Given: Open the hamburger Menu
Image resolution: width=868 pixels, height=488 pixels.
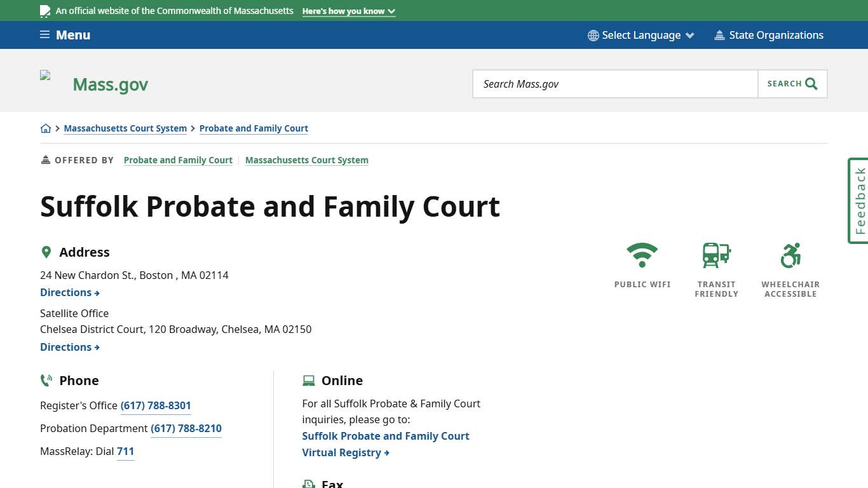Looking at the screenshot, I should [x=64, y=35].
